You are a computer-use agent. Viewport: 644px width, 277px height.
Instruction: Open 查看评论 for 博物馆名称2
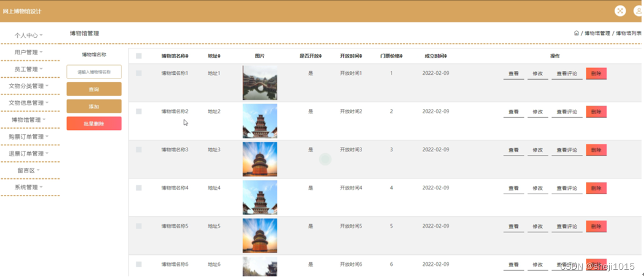[567, 112]
